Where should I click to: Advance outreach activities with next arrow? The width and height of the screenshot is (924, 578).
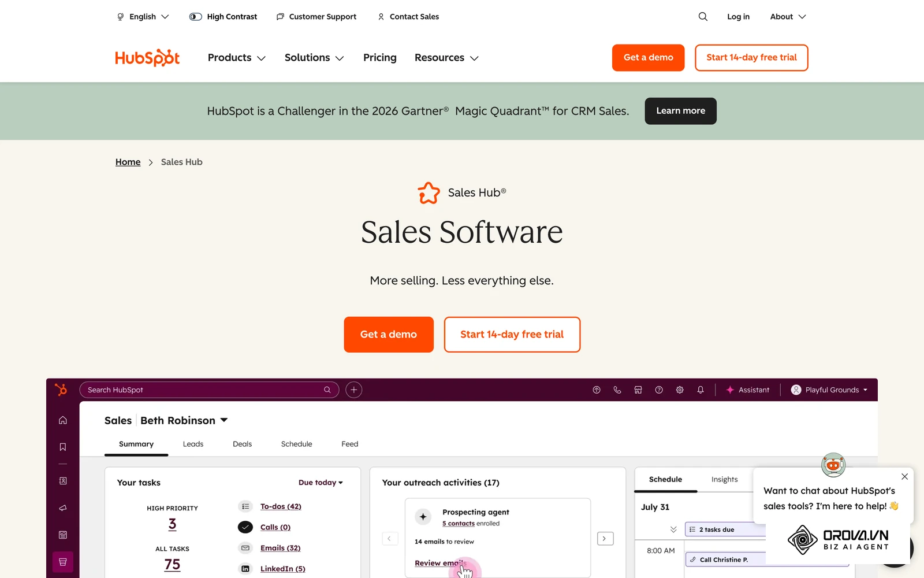[605, 539]
